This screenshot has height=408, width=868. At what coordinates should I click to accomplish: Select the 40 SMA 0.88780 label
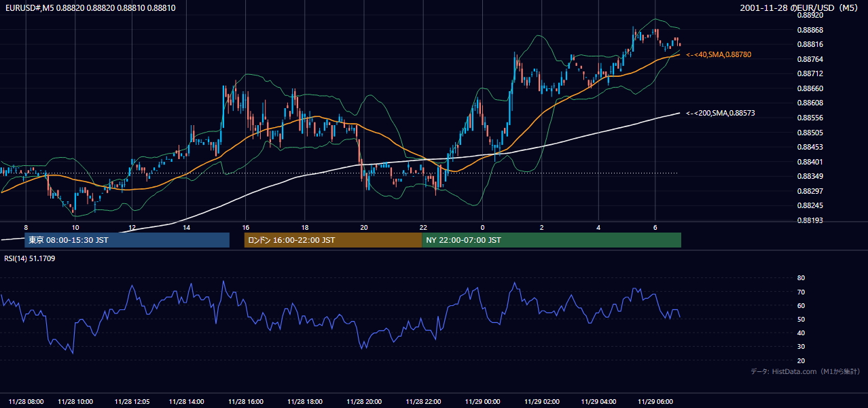point(719,54)
